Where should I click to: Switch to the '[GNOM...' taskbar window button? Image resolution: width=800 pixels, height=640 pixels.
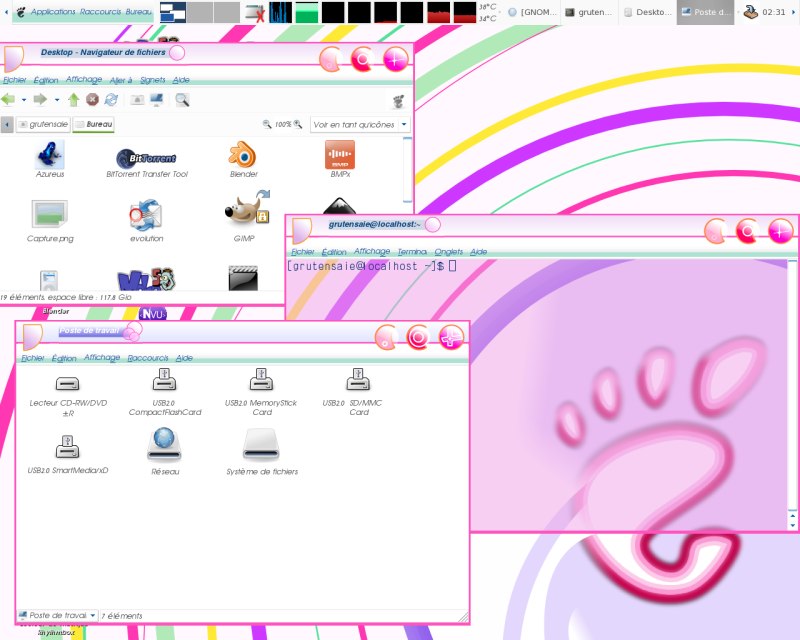point(533,12)
